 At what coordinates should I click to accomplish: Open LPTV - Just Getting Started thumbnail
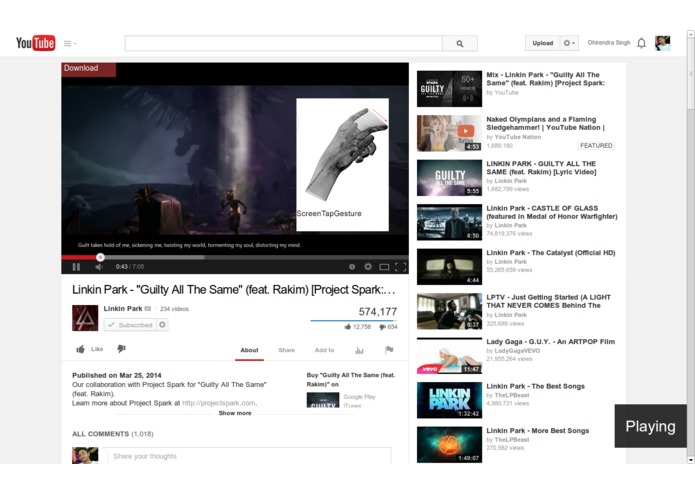pos(449,311)
